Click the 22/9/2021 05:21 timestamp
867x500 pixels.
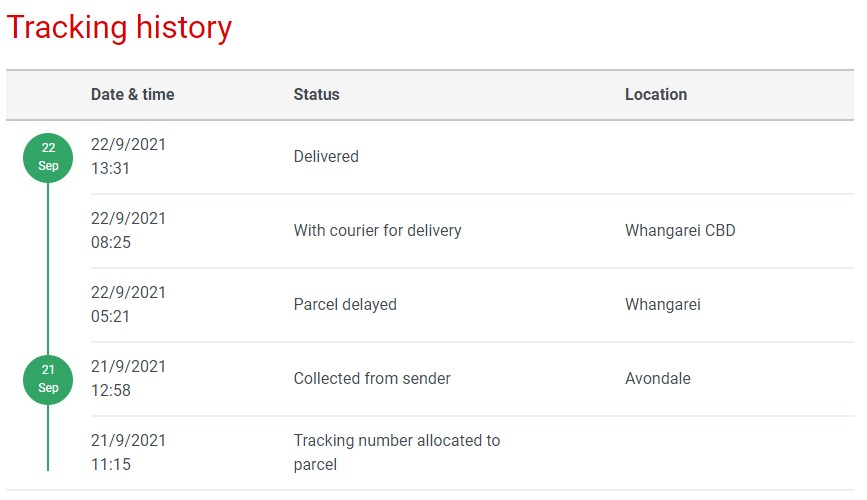tap(128, 305)
